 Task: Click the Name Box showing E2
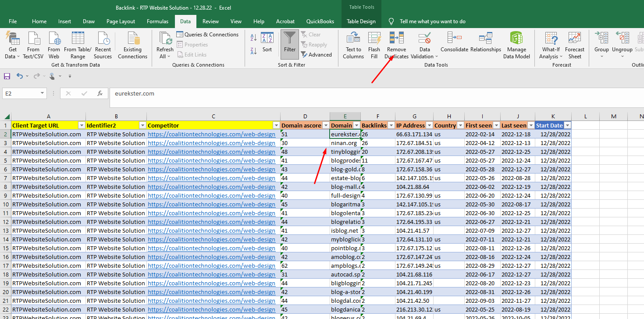pyautogui.click(x=21, y=93)
